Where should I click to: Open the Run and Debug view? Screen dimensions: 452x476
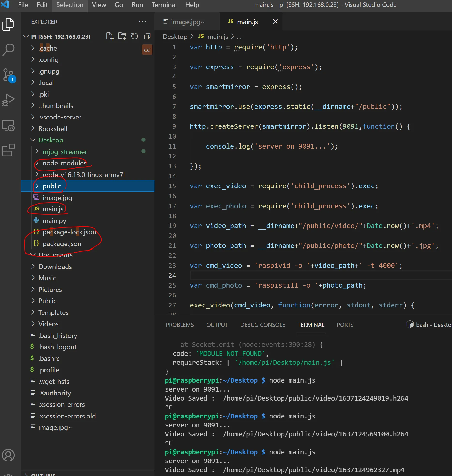coord(8,100)
